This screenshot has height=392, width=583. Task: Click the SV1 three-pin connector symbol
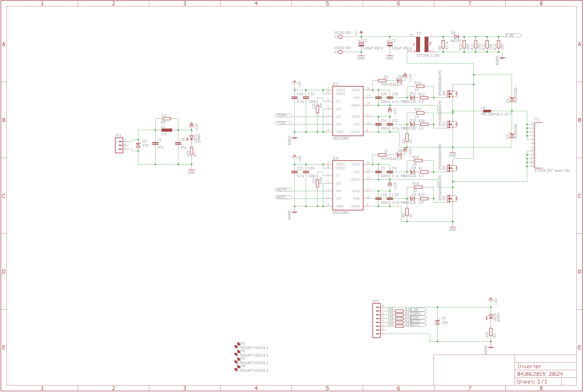tap(119, 145)
